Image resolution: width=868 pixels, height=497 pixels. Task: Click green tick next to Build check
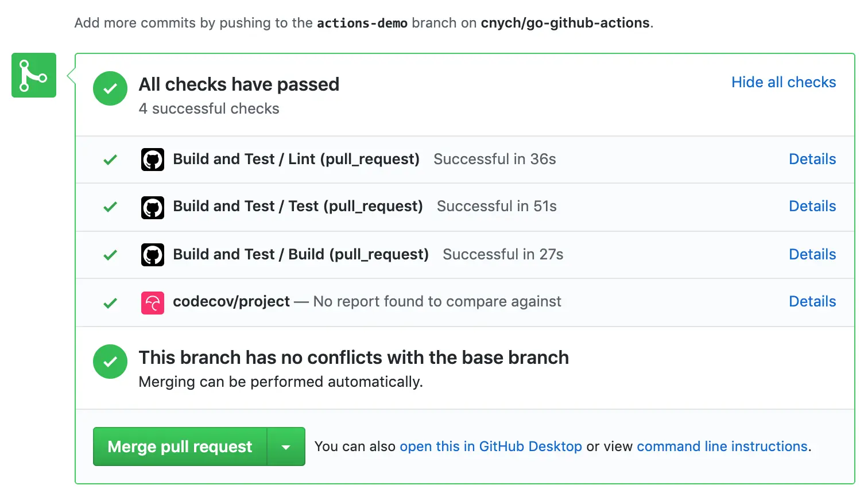point(110,255)
